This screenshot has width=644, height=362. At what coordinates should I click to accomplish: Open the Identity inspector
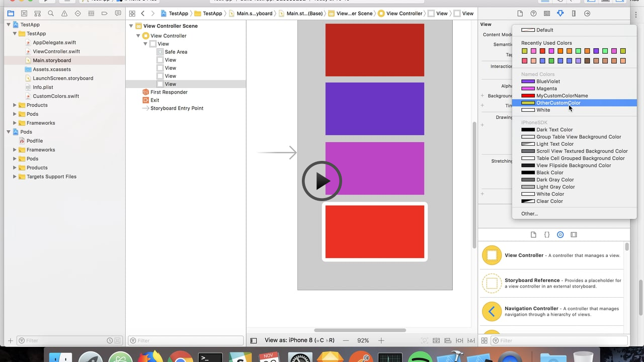[547, 14]
